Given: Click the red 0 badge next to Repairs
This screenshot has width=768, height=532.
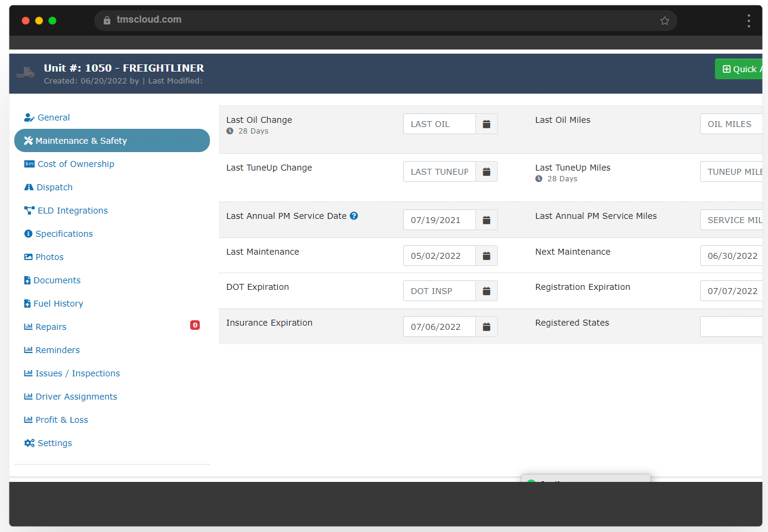Looking at the screenshot, I should pos(195,325).
